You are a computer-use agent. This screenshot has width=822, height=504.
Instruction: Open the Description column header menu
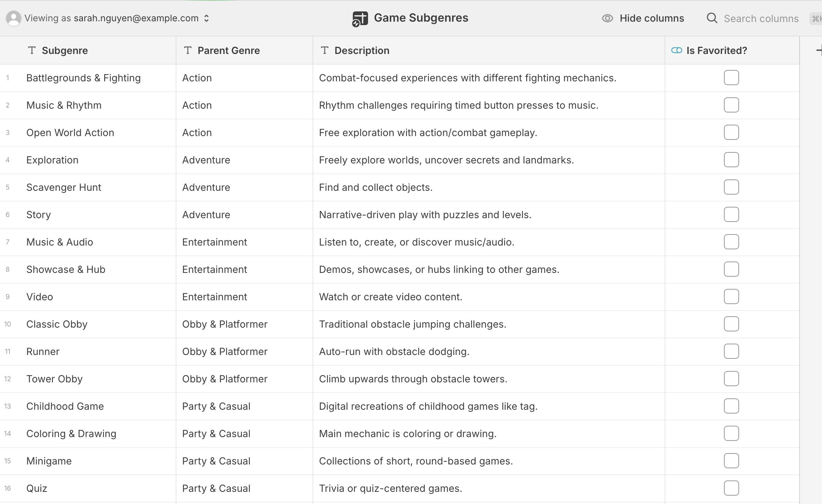pos(362,51)
